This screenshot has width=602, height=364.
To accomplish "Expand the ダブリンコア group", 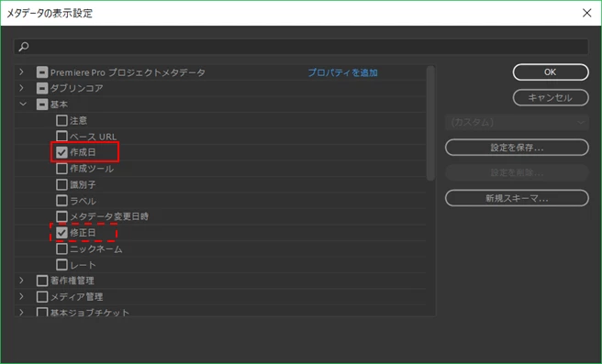I will pos(21,88).
